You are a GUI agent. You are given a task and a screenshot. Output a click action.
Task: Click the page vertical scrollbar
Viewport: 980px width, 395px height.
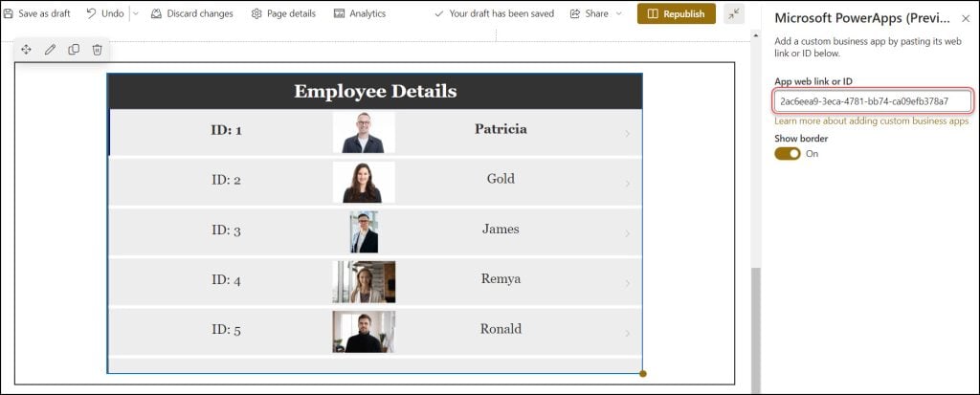pos(756,330)
